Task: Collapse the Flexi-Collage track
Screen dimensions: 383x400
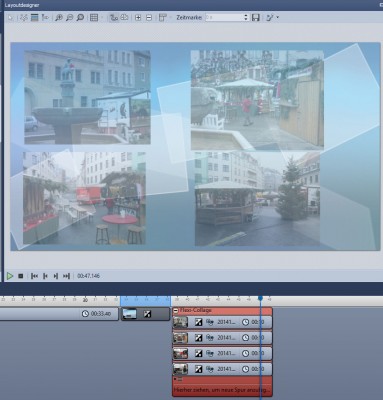Action: coord(176,311)
